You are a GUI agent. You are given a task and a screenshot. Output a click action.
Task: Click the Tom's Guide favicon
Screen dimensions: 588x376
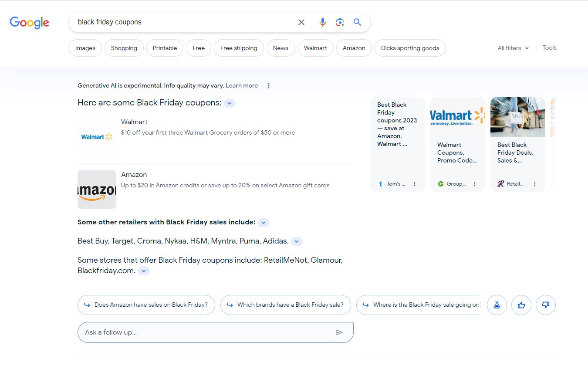click(x=381, y=184)
